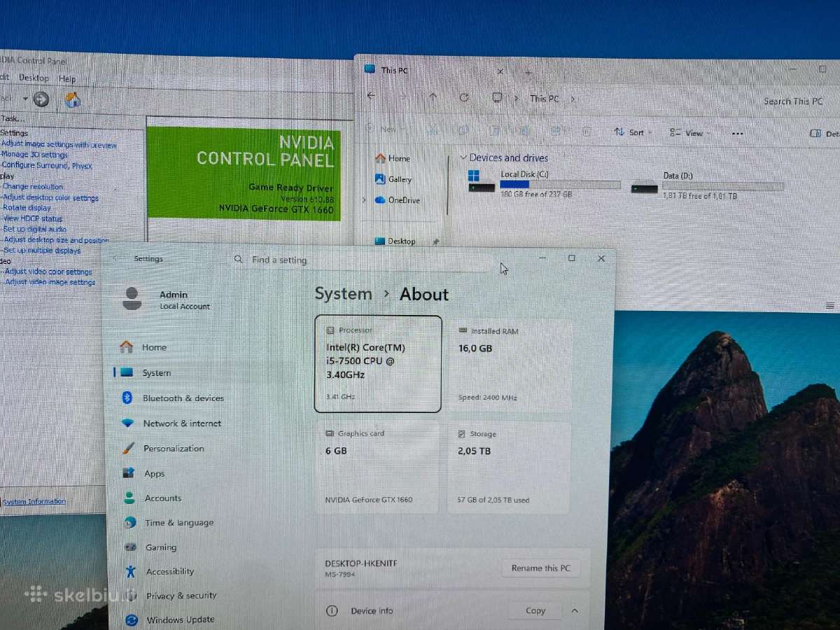
Task: Click This PC in the address breadcrumb
Action: (545, 99)
